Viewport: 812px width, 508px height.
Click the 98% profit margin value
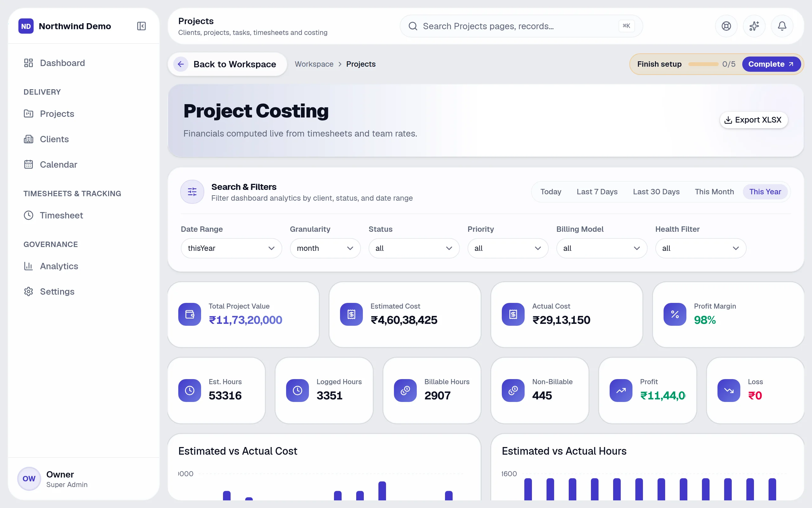pyautogui.click(x=704, y=320)
